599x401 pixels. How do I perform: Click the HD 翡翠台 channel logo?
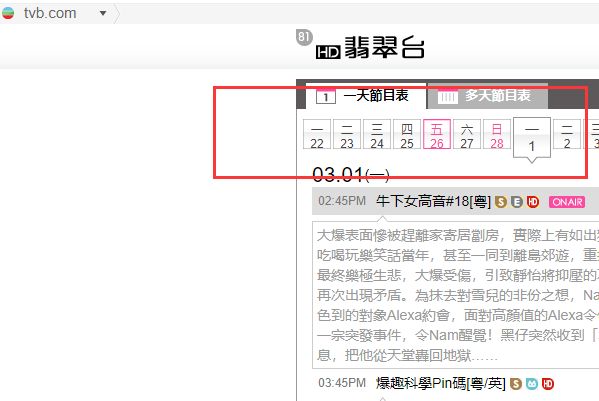[370, 48]
